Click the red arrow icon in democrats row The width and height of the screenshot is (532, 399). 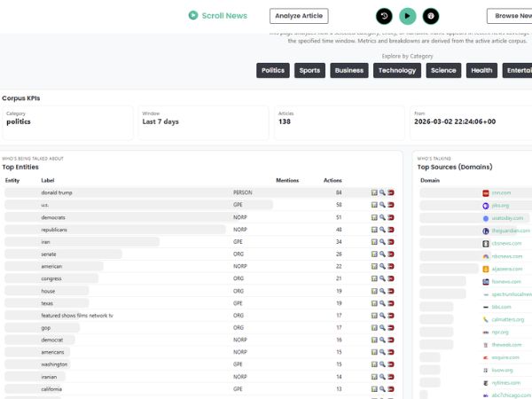[391, 217]
